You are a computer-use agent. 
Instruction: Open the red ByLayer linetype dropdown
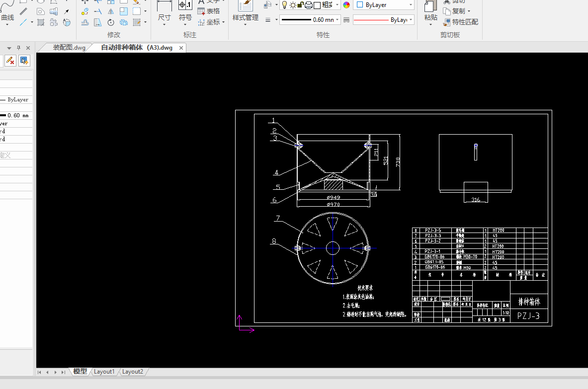pos(411,20)
